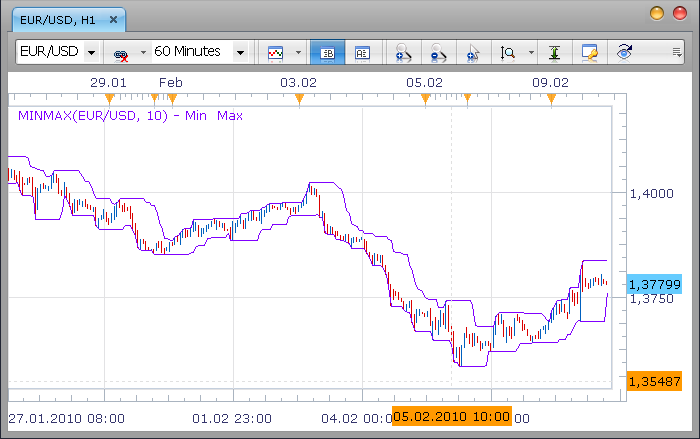Screen dimensions: 700x439
Task: Open the vertical zoom options arrow
Action: pyautogui.click(x=531, y=52)
